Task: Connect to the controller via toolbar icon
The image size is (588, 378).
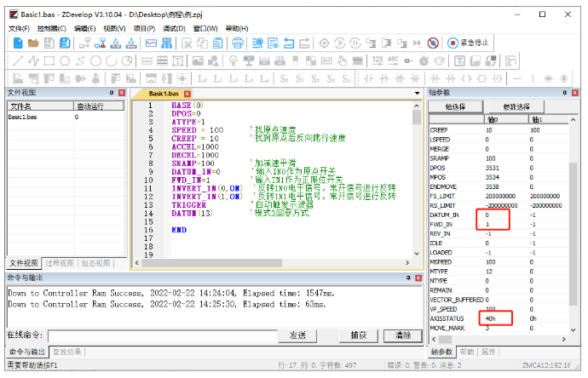Action: point(84,43)
